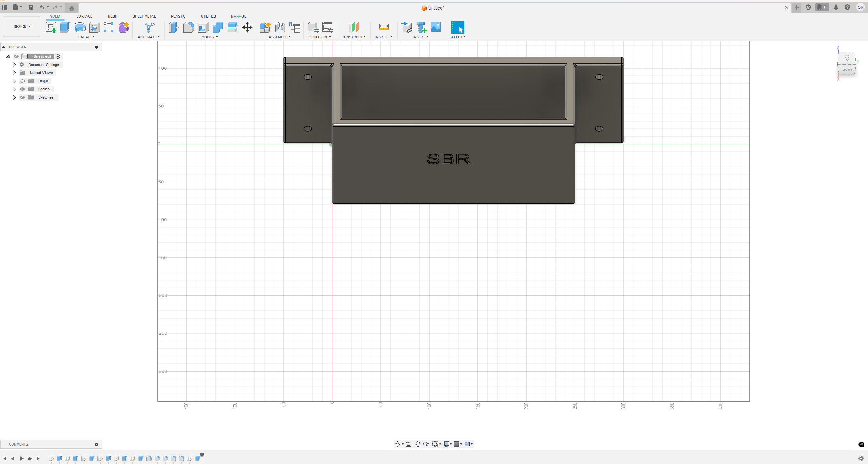Select the Hole tool
Image resolution: width=868 pixels, height=464 pixels.
[94, 27]
